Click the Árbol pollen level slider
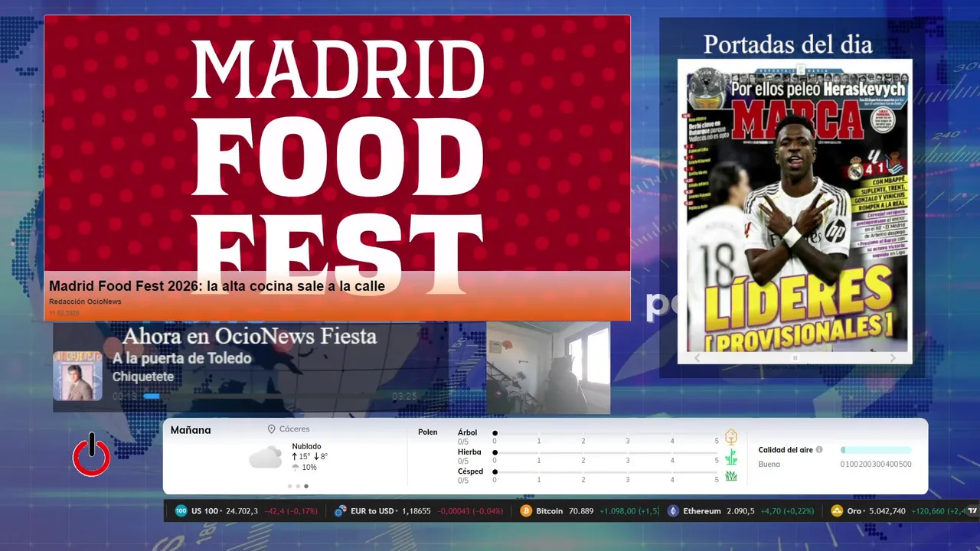The height and width of the screenshot is (551, 980). [606, 433]
